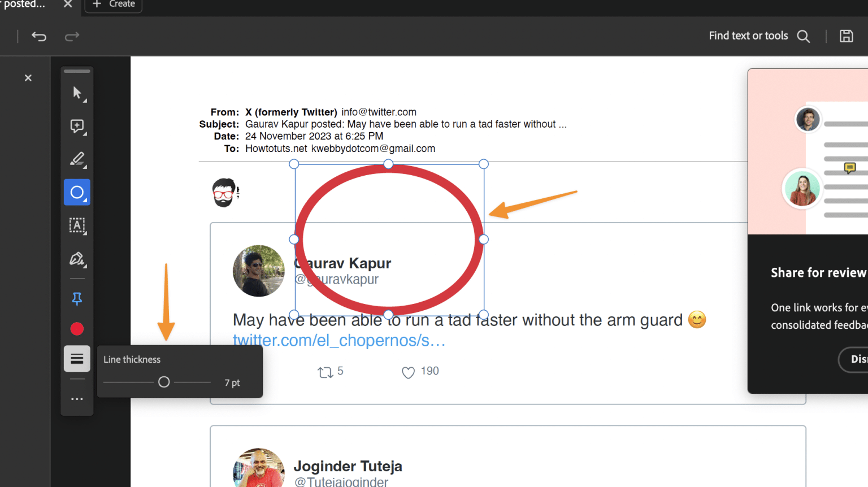Image resolution: width=868 pixels, height=487 pixels.
Task: Close the current document tab
Action: tap(68, 5)
